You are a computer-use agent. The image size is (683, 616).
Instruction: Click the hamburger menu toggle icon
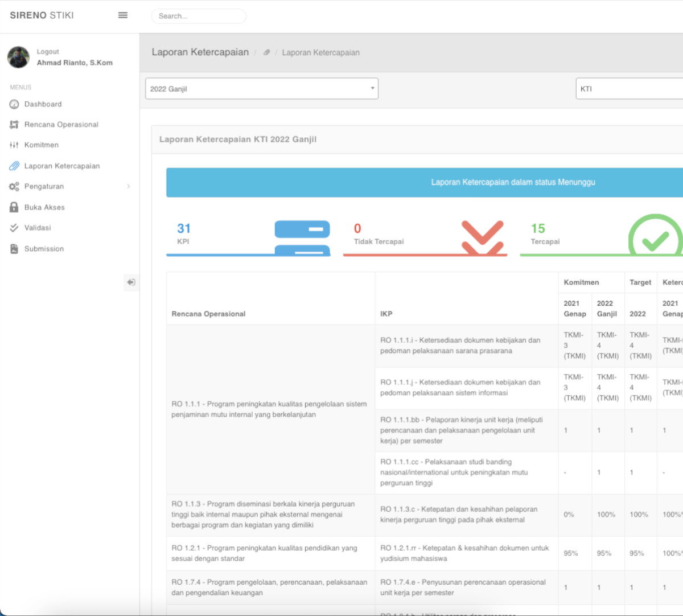[122, 15]
